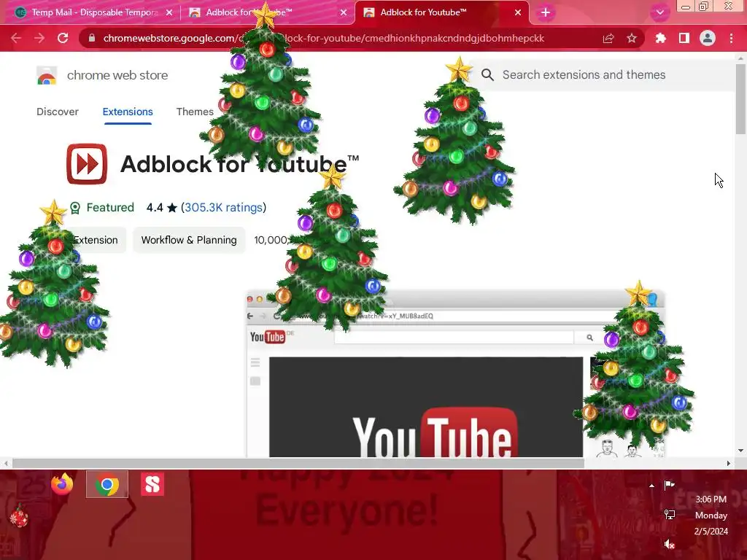Screen dimensions: 747x560
Task: Open the Themes section
Action: point(195,112)
